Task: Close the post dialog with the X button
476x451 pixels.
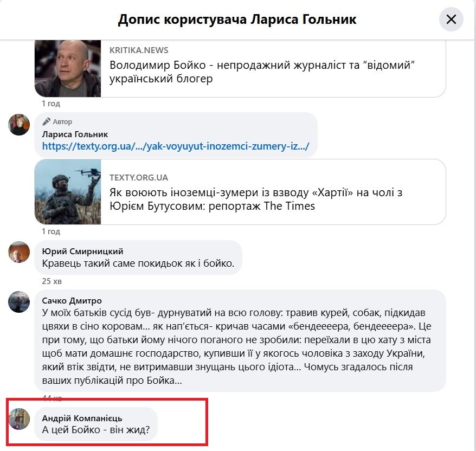Action: pos(451,21)
